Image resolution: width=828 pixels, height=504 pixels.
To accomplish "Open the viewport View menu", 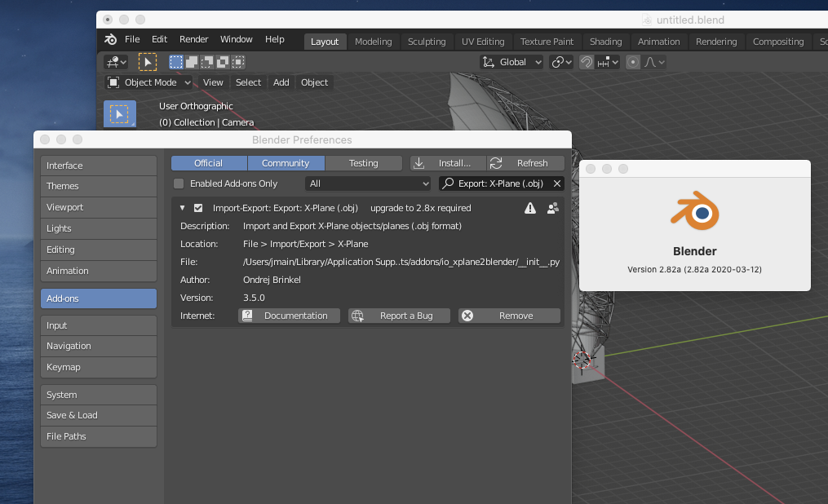I will click(x=213, y=82).
